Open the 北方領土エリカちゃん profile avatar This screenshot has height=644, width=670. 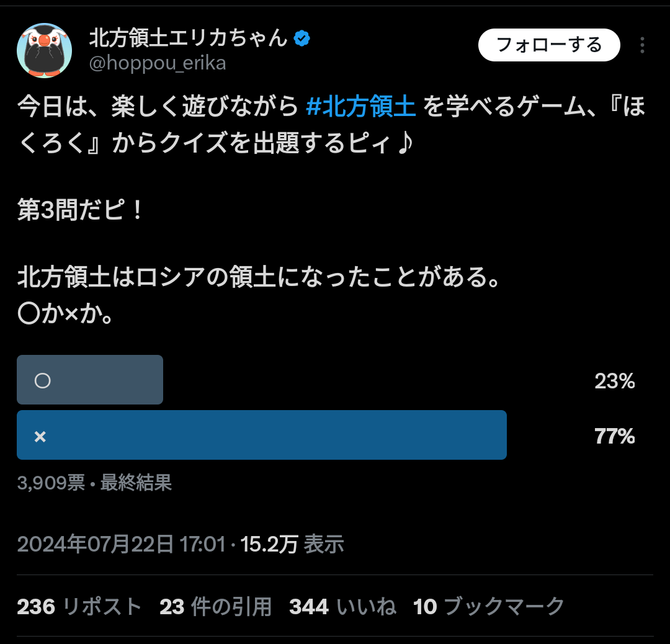click(x=44, y=50)
